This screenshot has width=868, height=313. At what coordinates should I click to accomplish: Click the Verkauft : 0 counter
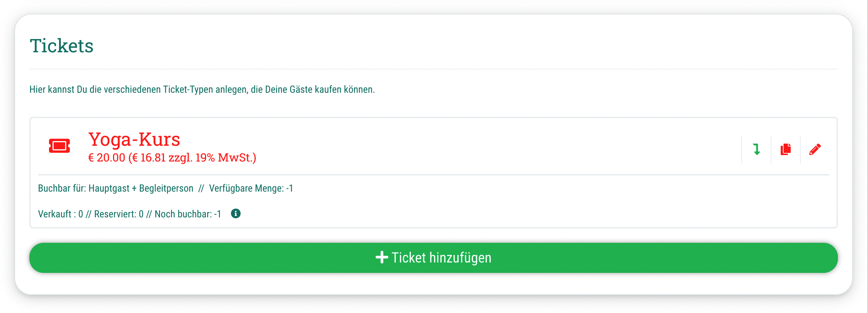(60, 214)
